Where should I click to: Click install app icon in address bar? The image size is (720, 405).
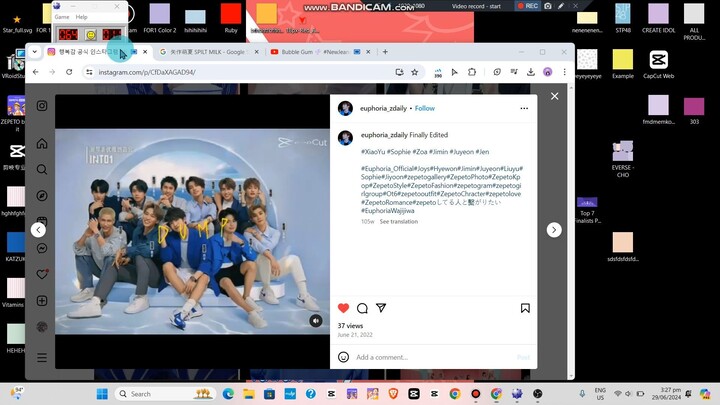399,72
